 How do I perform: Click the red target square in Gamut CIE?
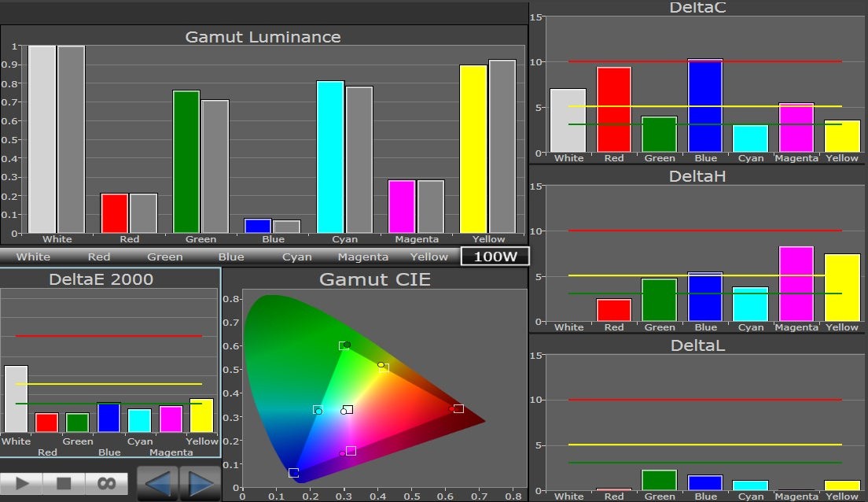tap(458, 408)
